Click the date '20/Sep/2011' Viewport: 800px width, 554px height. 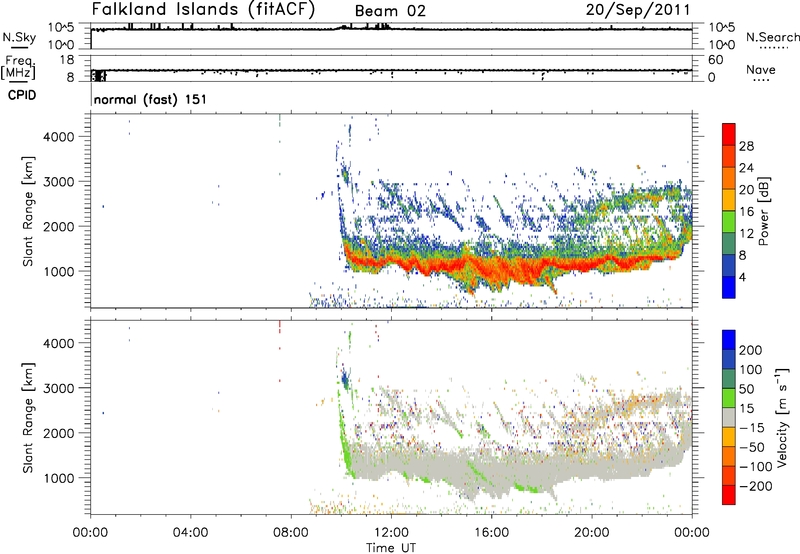point(638,10)
